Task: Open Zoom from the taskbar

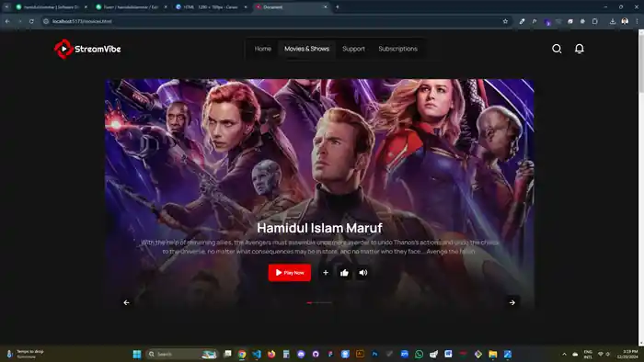Action: click(404, 355)
